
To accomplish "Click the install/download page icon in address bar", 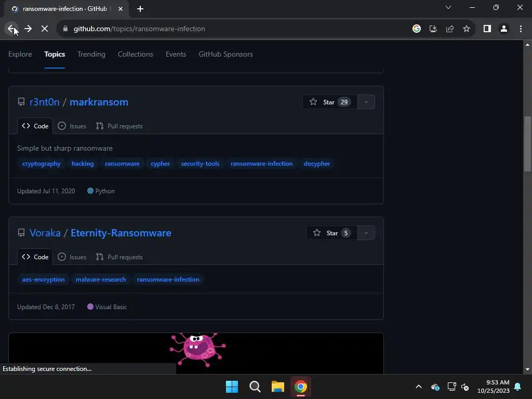I will [x=433, y=29].
